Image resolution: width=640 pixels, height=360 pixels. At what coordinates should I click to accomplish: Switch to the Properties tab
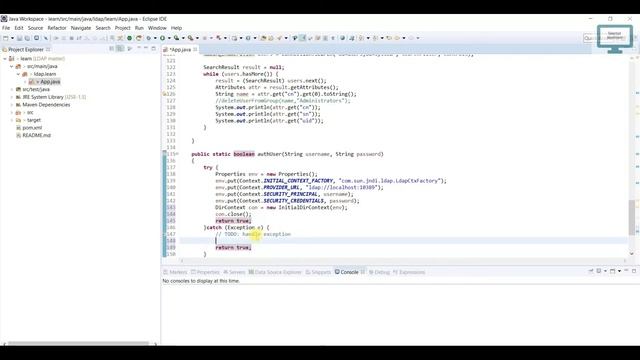[205, 272]
